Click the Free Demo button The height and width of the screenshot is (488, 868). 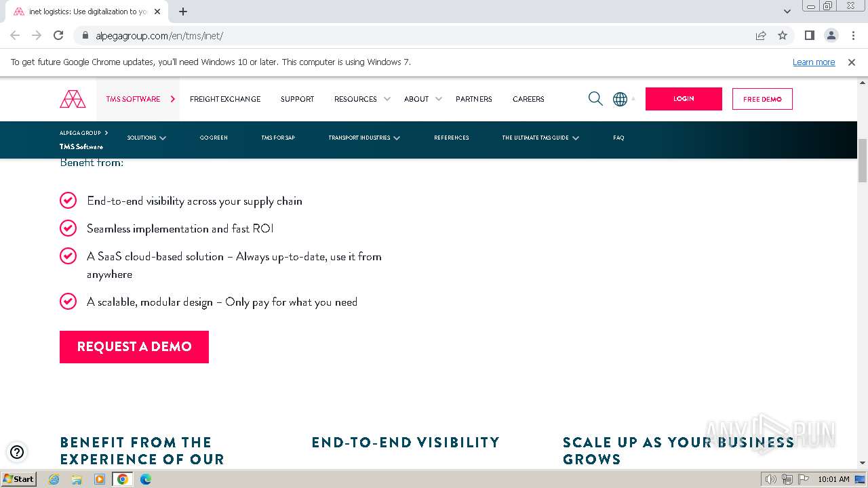pyautogui.click(x=762, y=99)
